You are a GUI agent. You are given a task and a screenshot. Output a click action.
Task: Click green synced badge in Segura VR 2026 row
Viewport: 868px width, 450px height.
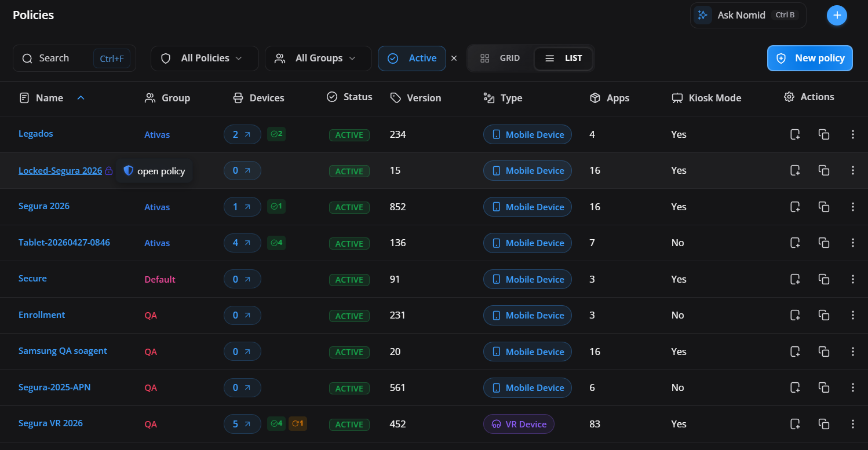point(276,424)
